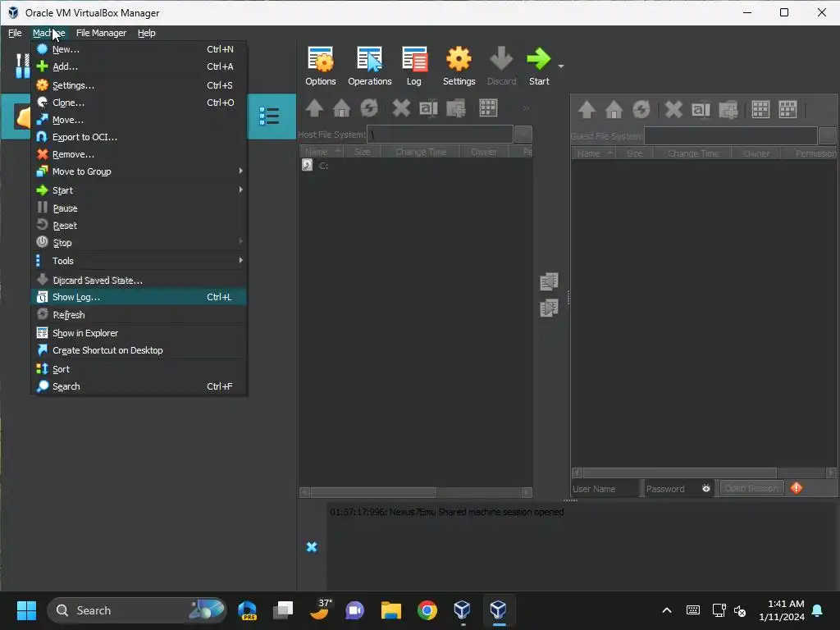The width and height of the screenshot is (840, 630).
Task: Open the Help menu
Action: (146, 33)
